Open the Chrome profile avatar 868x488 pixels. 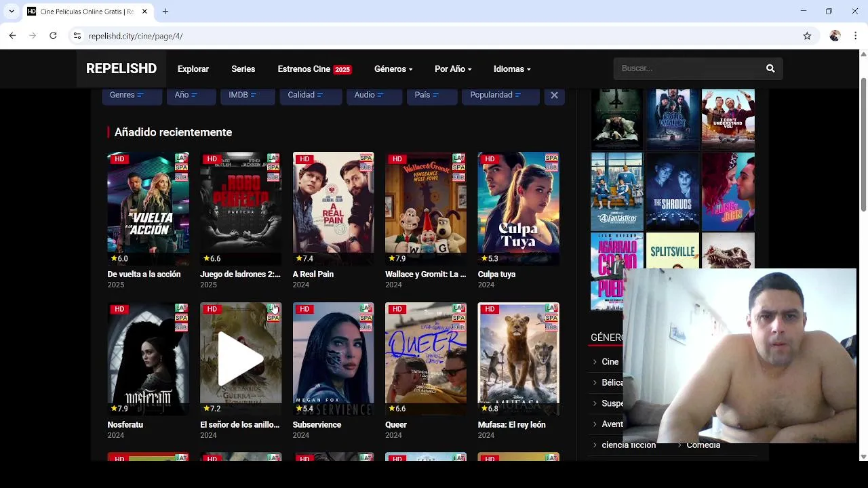click(x=835, y=36)
